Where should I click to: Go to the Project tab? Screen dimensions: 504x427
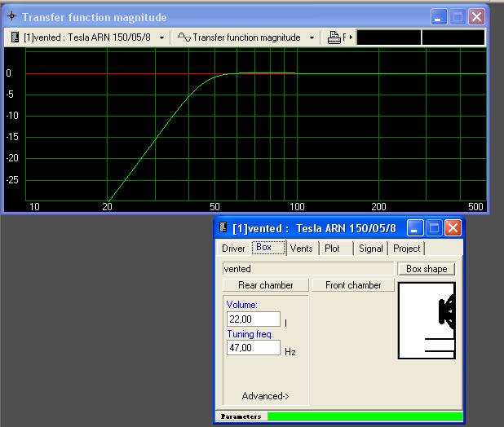pyautogui.click(x=406, y=249)
